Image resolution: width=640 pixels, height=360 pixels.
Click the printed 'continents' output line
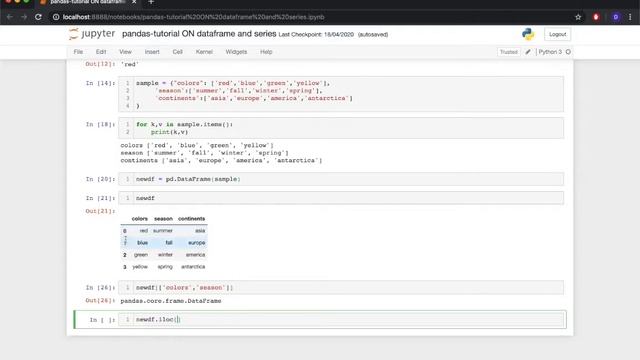(x=221, y=160)
